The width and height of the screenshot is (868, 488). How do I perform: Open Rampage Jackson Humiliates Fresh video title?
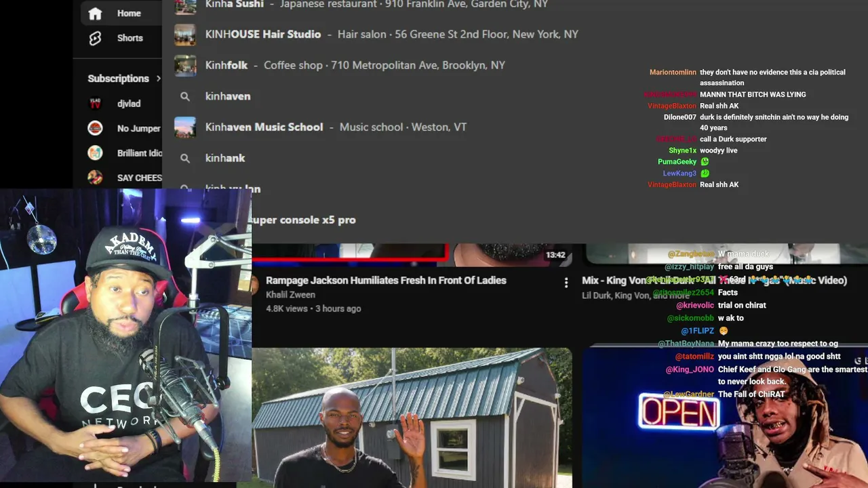[x=386, y=281]
